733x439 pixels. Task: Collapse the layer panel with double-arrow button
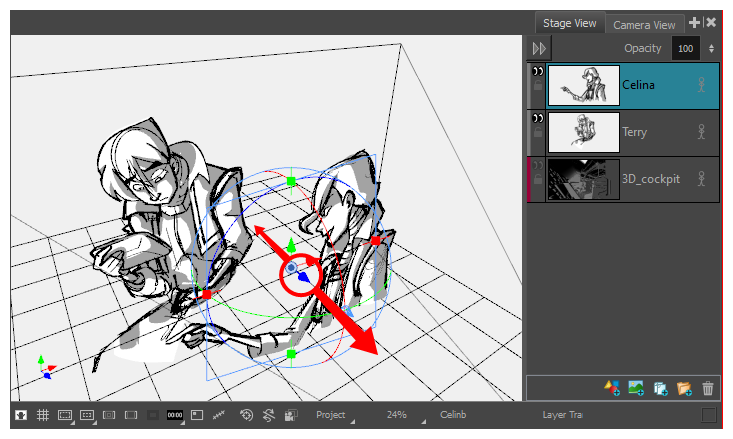pyautogui.click(x=540, y=48)
